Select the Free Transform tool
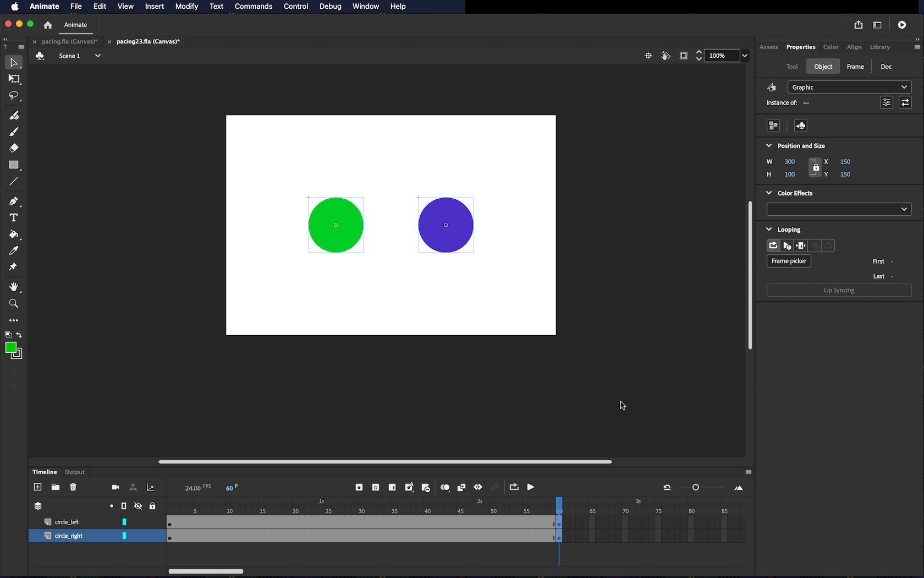This screenshot has width=924, height=578. coord(14,79)
